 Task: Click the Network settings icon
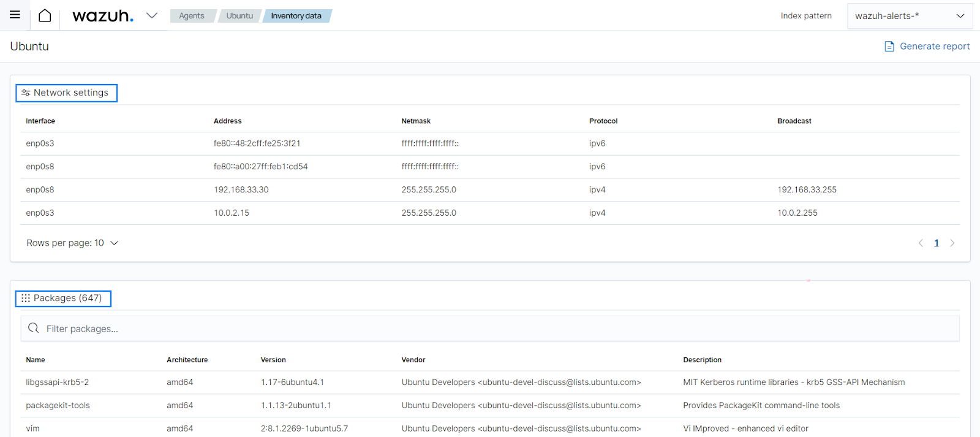point(26,93)
